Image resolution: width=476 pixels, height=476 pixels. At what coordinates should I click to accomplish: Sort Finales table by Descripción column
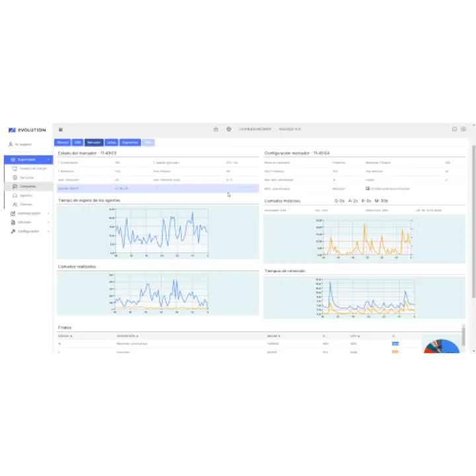128,337
